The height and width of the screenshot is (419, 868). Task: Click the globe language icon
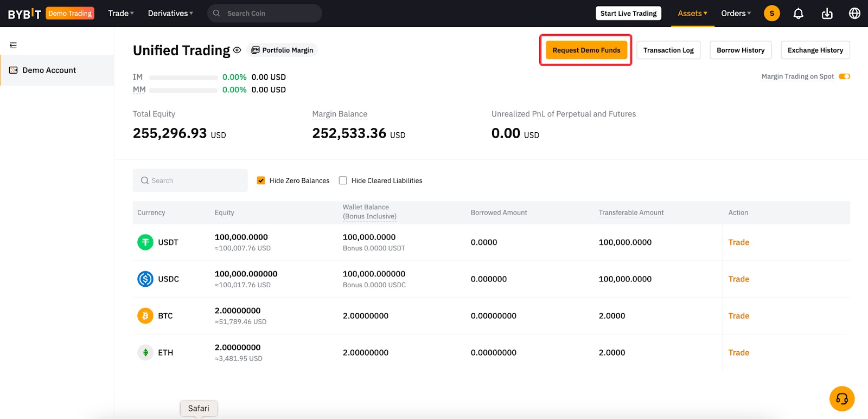854,14
